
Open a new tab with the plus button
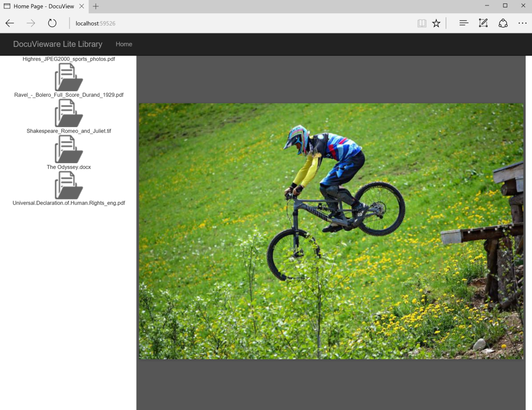click(x=96, y=6)
